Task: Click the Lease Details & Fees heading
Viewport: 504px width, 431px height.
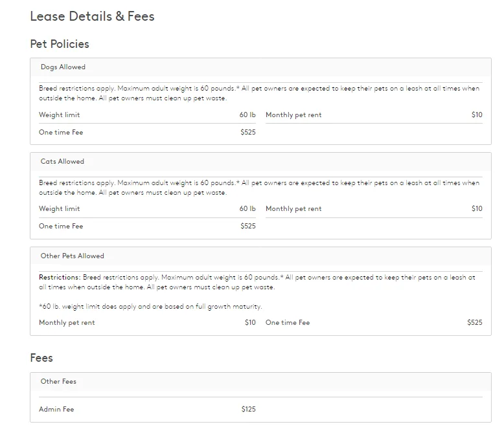Action: tap(92, 16)
